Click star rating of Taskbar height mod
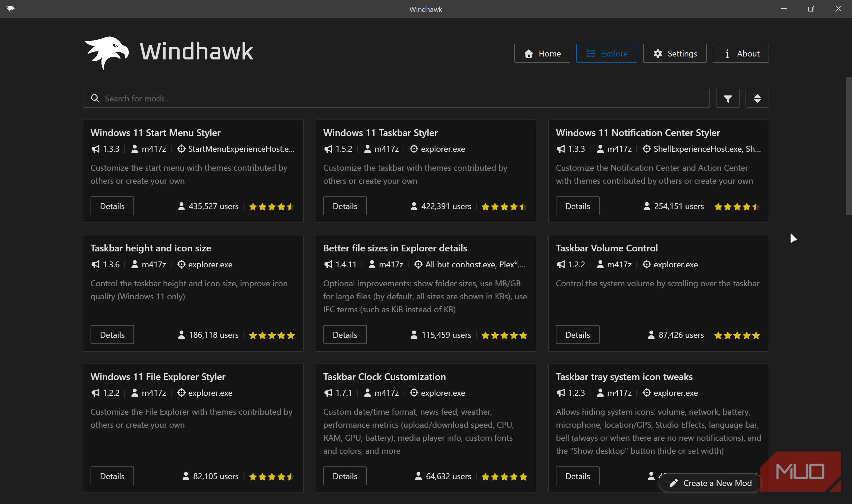This screenshot has width=852, height=504. [272, 335]
